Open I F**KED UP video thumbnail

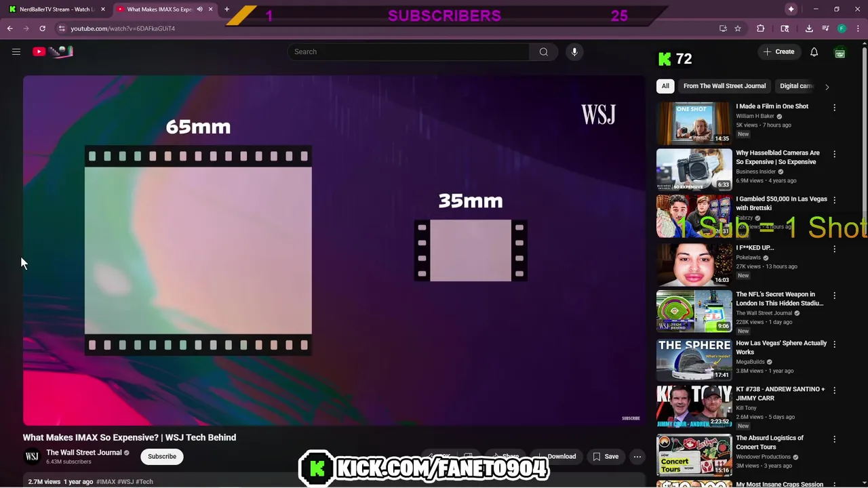click(x=694, y=264)
